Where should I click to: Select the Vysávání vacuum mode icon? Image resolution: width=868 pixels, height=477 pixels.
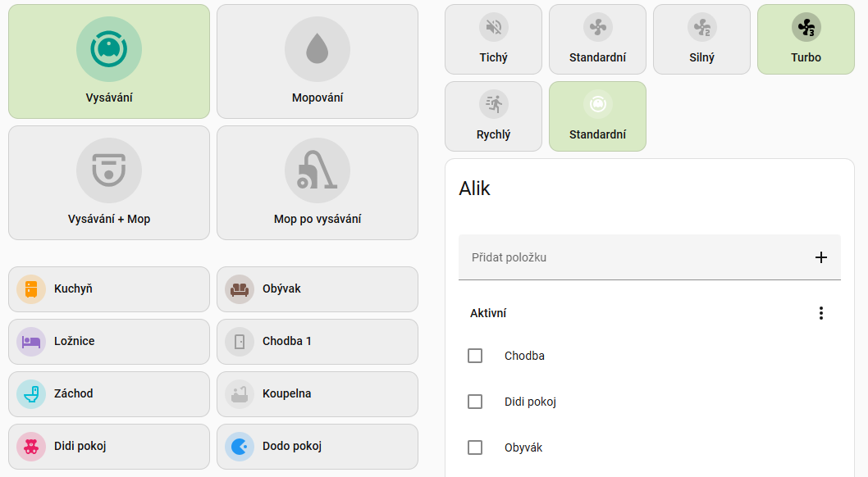point(109,49)
